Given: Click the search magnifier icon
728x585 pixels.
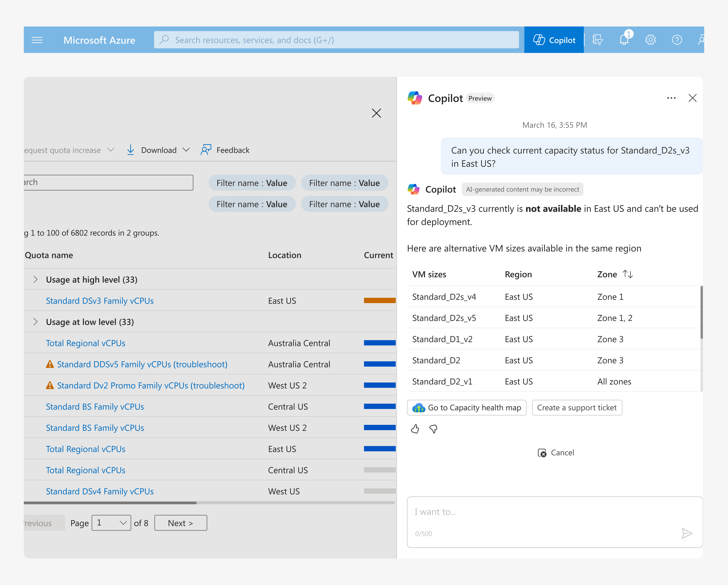Looking at the screenshot, I should (x=164, y=40).
